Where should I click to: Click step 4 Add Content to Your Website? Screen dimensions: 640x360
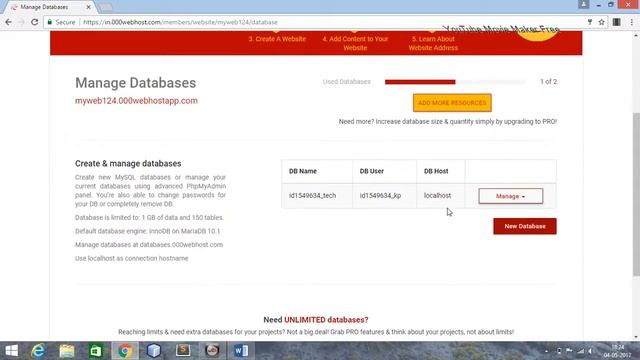point(355,43)
